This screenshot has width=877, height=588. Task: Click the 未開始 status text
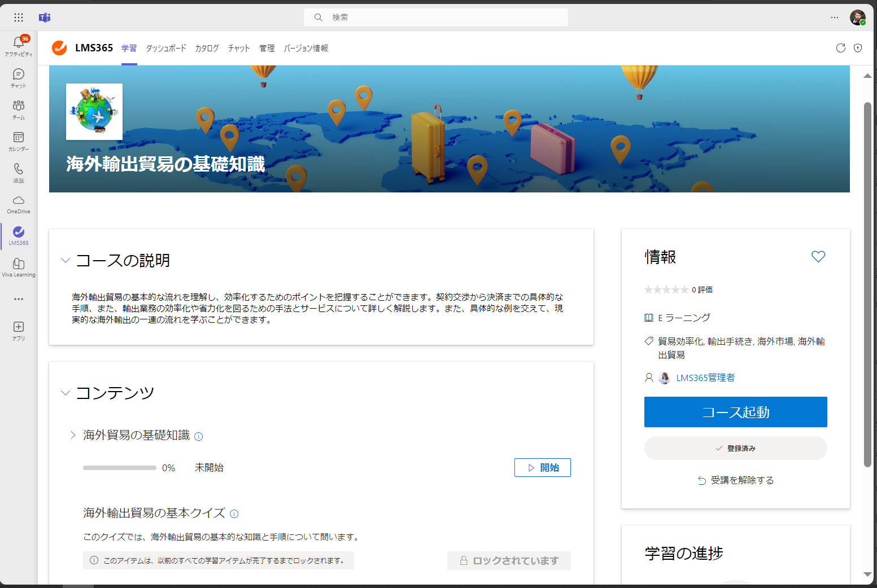click(x=209, y=468)
